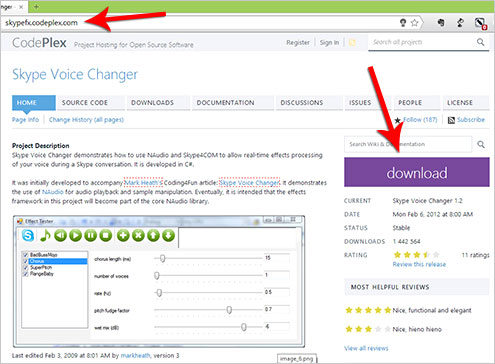Toggle the FlangeBaby effect checkbox
Screen dimensions: 495x364
(25, 274)
